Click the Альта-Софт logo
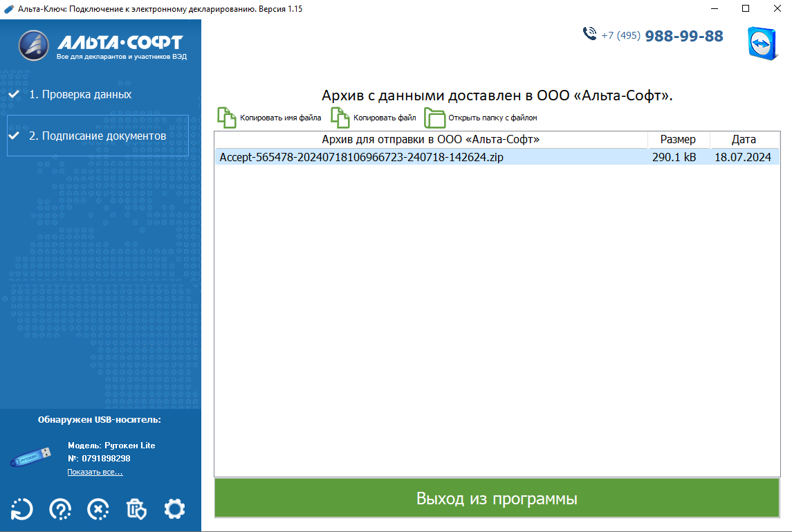792x532 pixels. [x=102, y=46]
